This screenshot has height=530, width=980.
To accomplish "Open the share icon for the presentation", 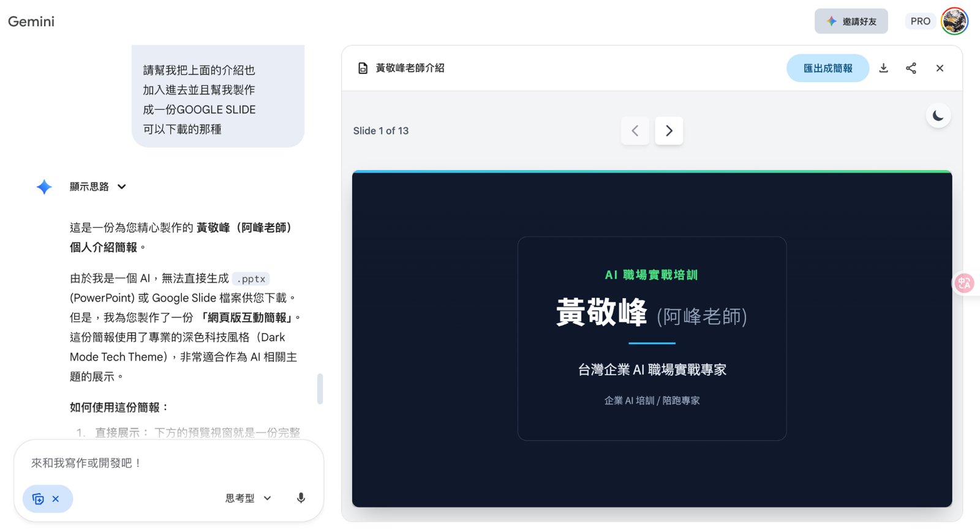I will (911, 68).
